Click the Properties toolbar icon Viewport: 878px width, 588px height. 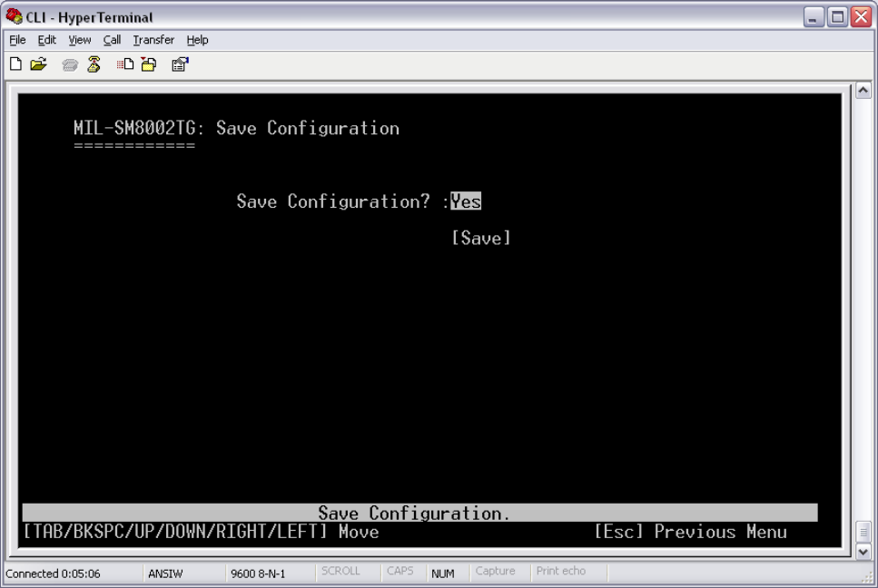pos(181,64)
